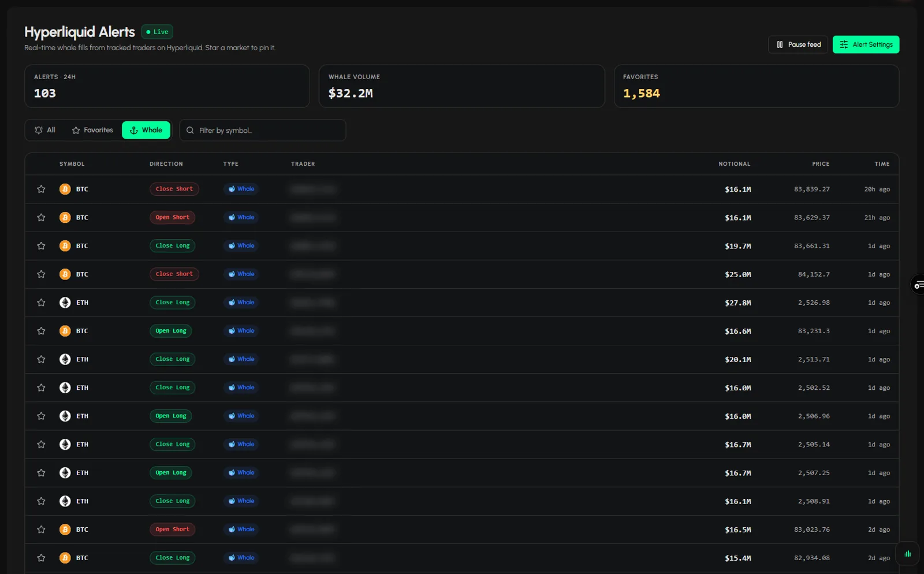Pause the live feed
Screen dimensions: 924x574
click(798, 44)
